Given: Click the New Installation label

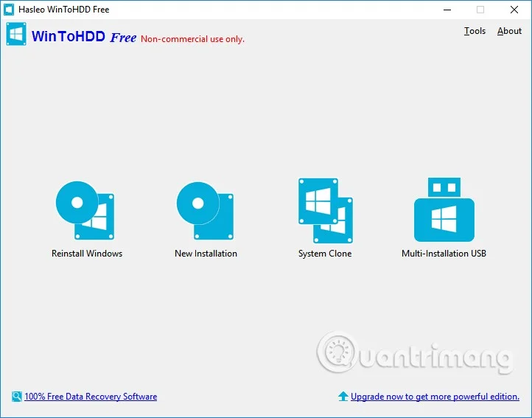Looking at the screenshot, I should (x=206, y=254).
